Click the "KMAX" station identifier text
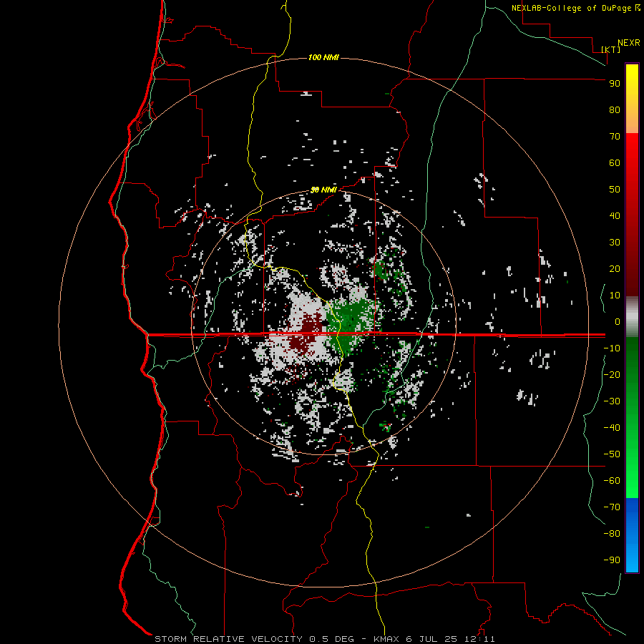Viewport: 644px width, 644px height. click(387, 639)
